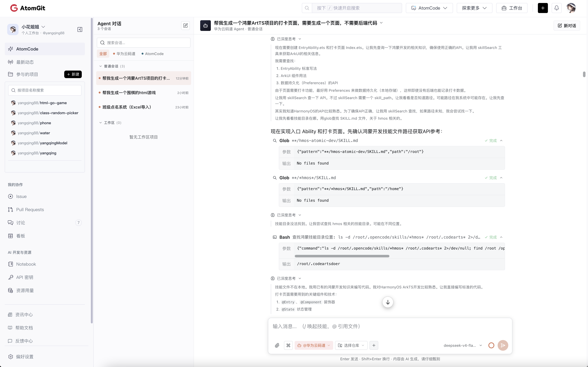Click the 按项目名称搜索 field

45,90
